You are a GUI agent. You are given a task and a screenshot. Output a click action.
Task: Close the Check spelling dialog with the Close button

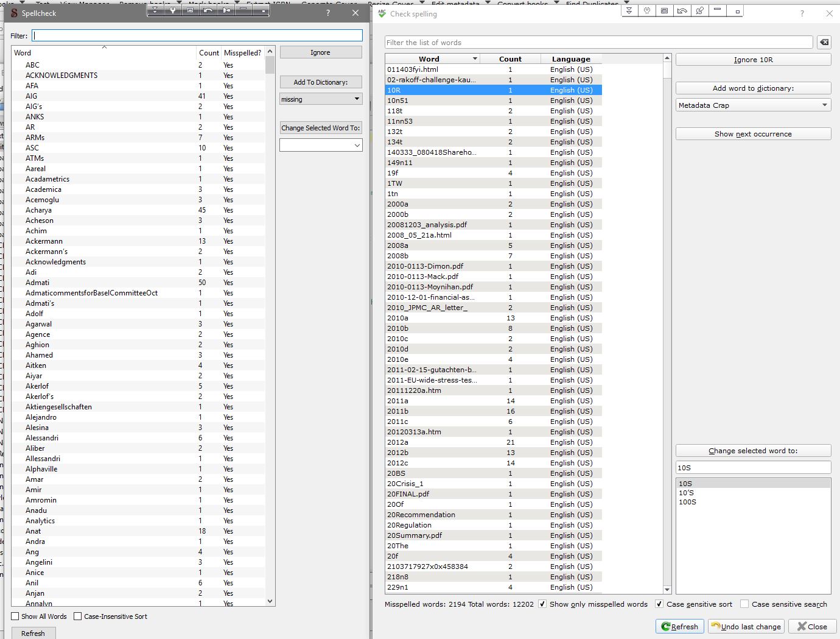(812, 626)
